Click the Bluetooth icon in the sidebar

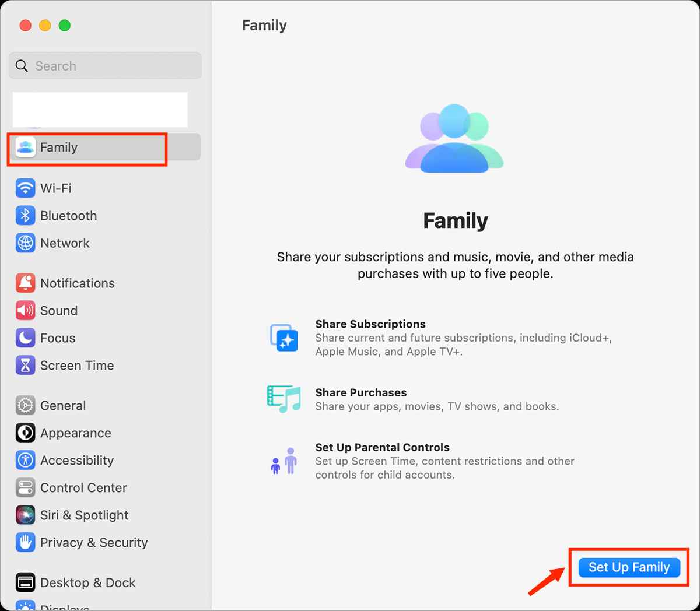pyautogui.click(x=25, y=216)
